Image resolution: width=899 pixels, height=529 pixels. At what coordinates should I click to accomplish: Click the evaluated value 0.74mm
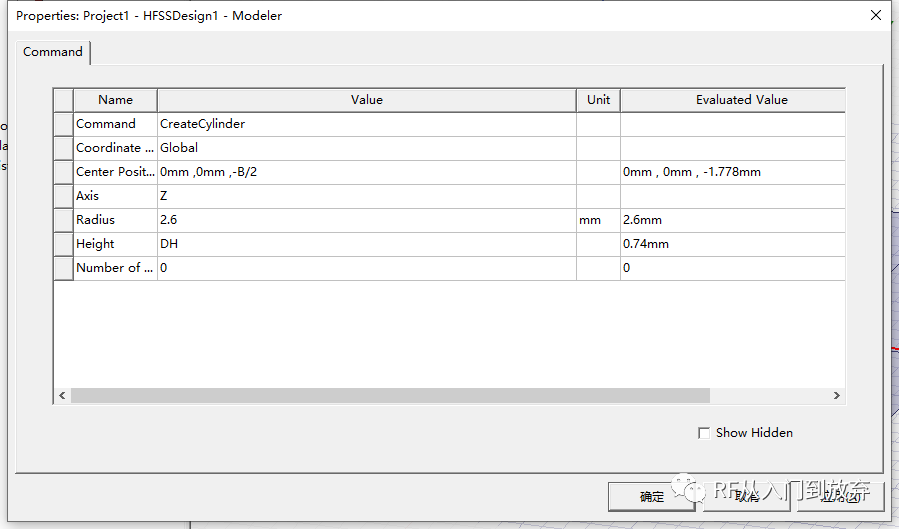[733, 244]
